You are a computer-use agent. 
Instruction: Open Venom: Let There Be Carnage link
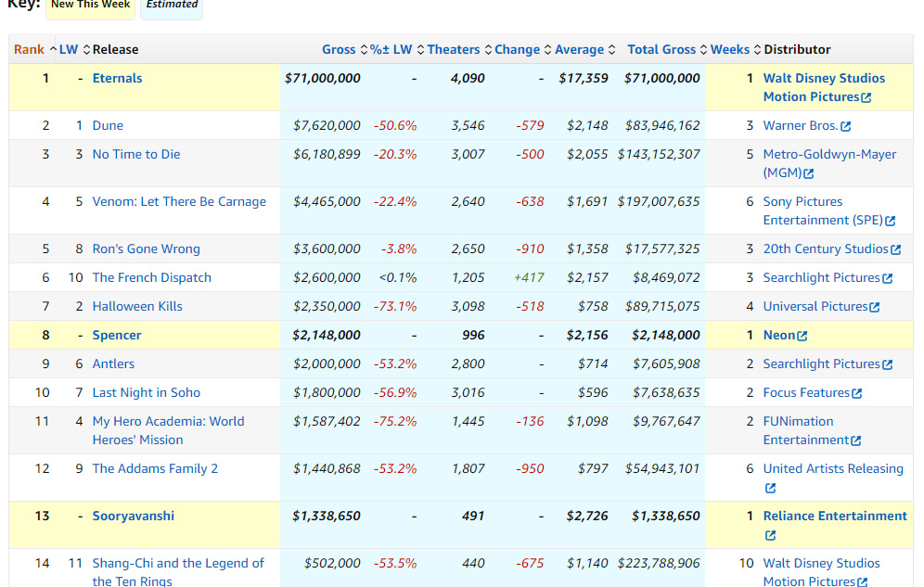(179, 201)
